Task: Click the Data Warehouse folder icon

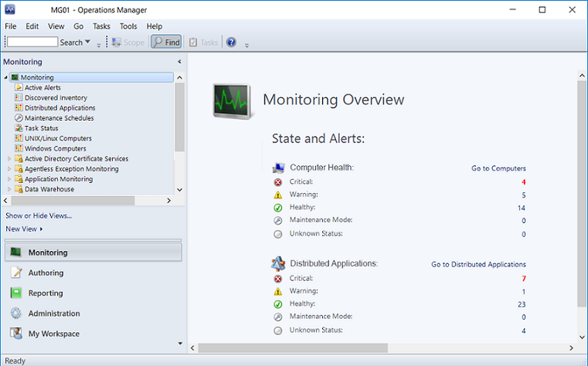Action: (x=19, y=189)
